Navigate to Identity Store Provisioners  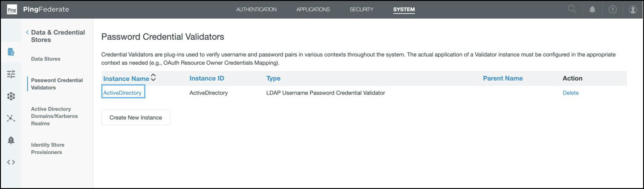pos(48,148)
